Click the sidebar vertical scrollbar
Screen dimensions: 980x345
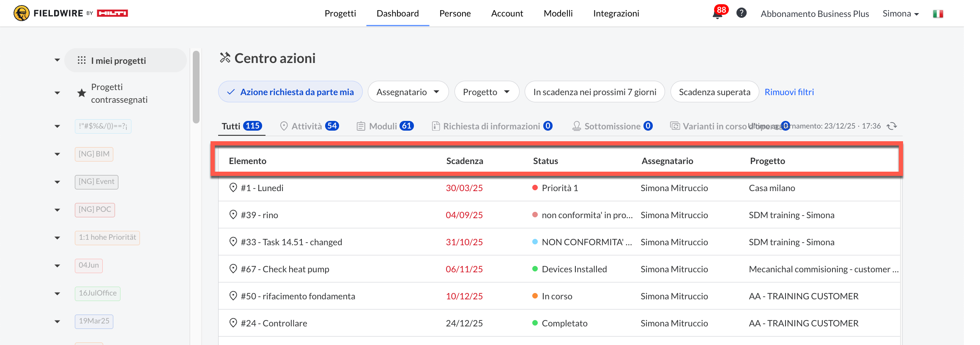coord(196,87)
